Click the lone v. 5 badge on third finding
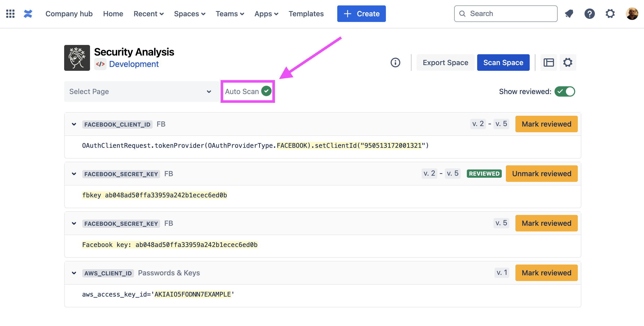Viewport: 644px width, 326px height. 501,223
